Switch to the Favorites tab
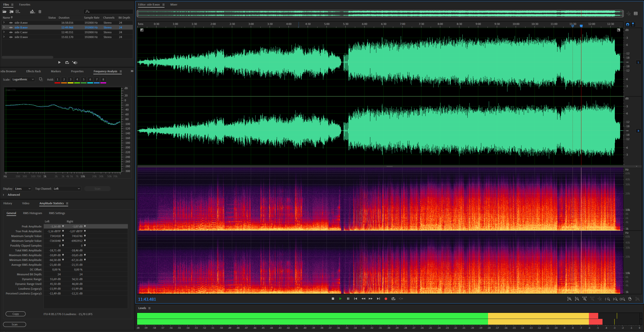644x332 pixels. [25, 5]
